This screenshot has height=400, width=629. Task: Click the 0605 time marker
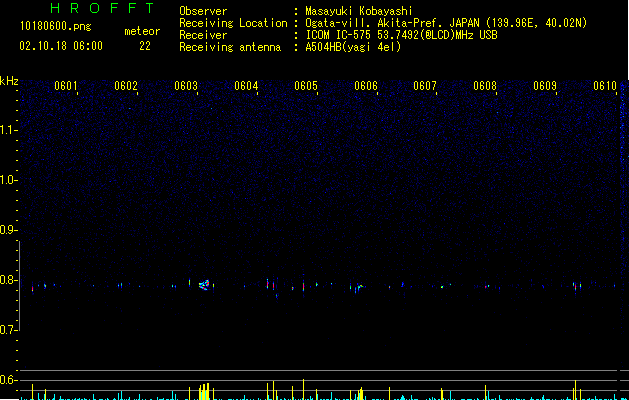[x=306, y=86]
